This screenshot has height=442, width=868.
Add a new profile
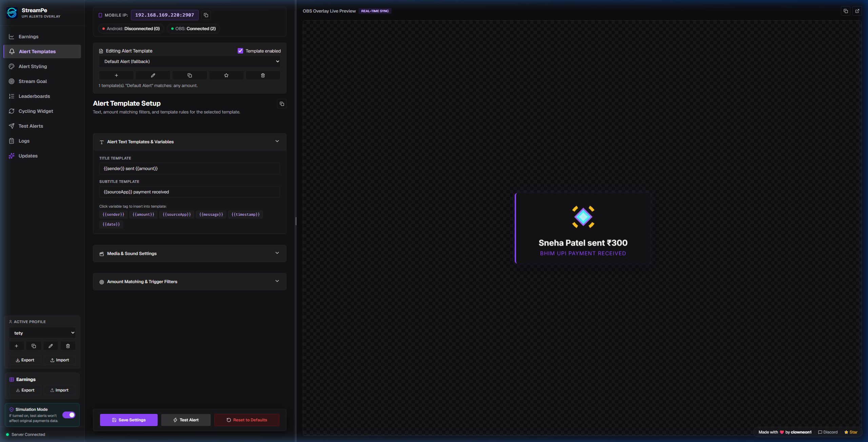coord(16,346)
